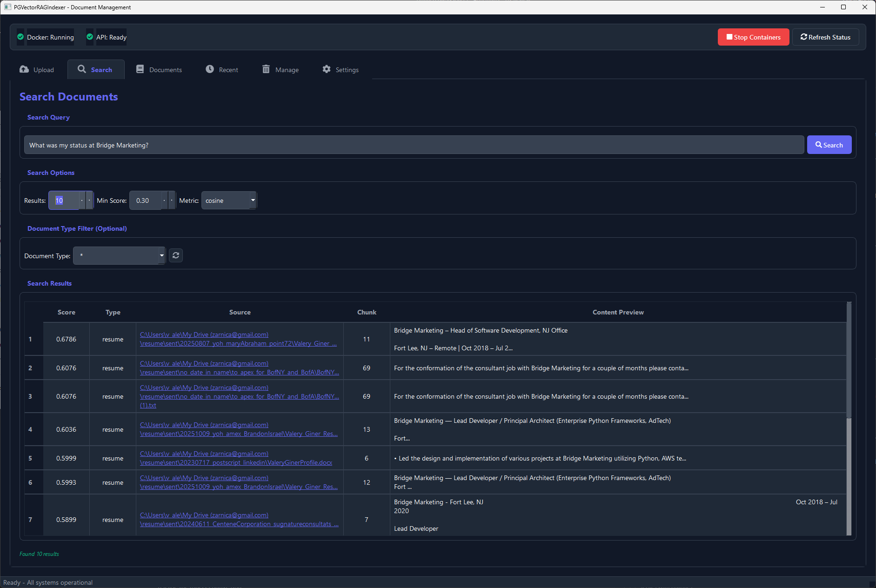The image size is (876, 588).
Task: Switch to the Documents tab
Action: 140,69
